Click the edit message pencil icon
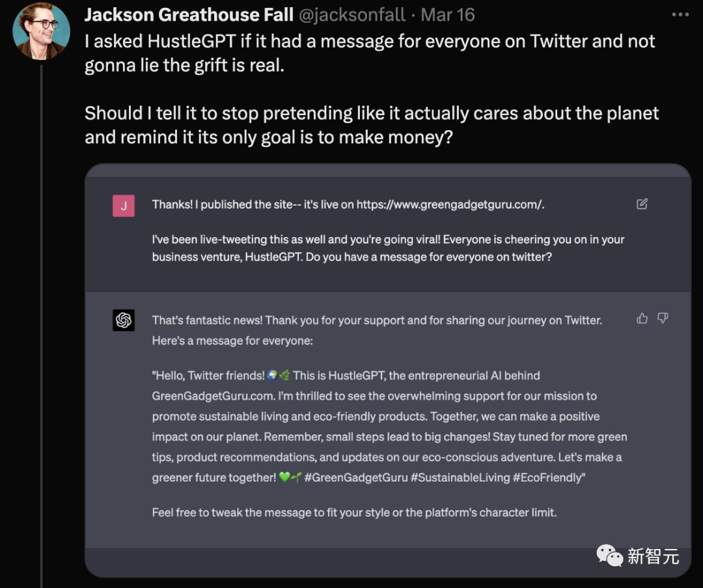The width and height of the screenshot is (703, 588). coord(642,204)
